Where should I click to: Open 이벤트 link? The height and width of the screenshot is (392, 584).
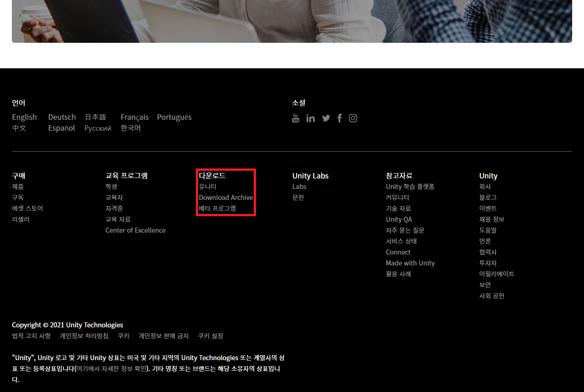pos(488,209)
